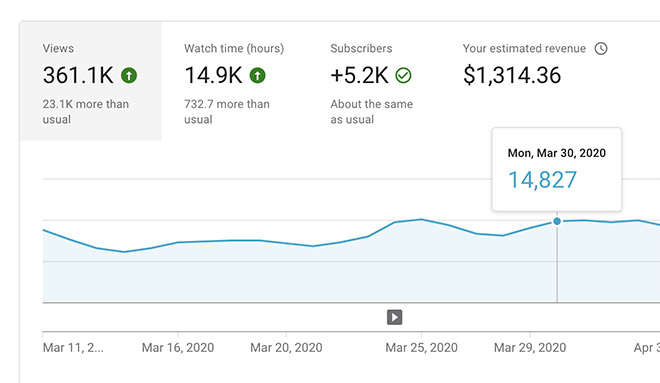Image resolution: width=660 pixels, height=383 pixels.
Task: Click the Mar 20, 2020 axis label
Action: pyautogui.click(x=286, y=348)
